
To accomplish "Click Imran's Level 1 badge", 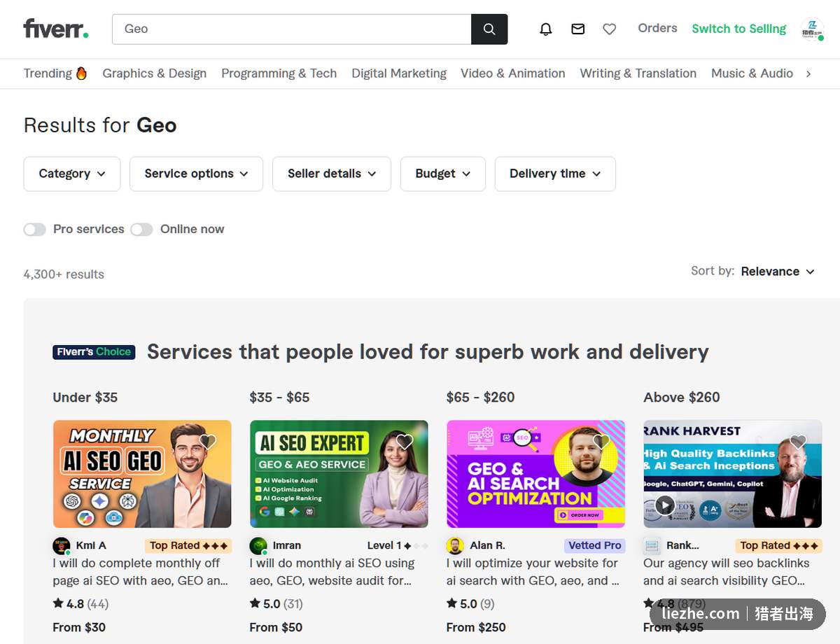I will click(397, 545).
